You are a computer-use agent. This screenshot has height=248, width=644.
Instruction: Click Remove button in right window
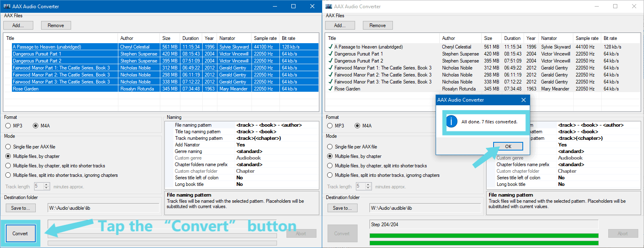point(378,25)
